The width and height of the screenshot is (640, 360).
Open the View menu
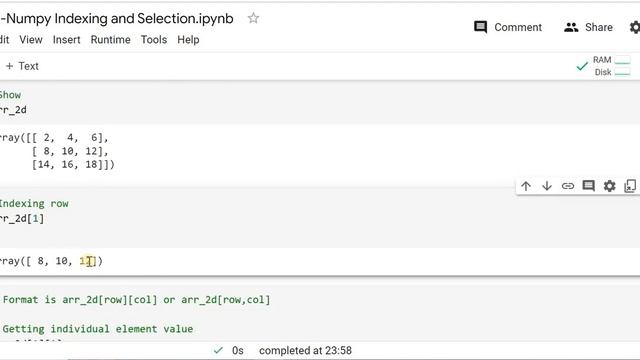pos(31,40)
